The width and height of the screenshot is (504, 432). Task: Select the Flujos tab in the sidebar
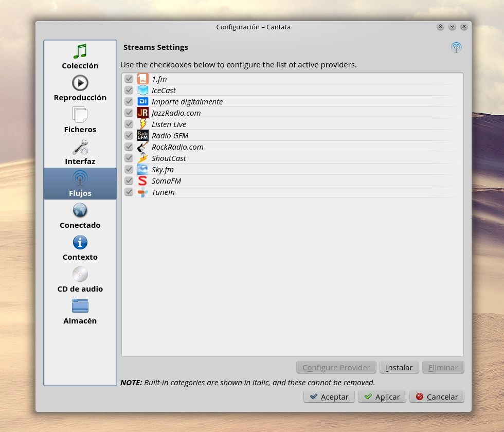80,184
